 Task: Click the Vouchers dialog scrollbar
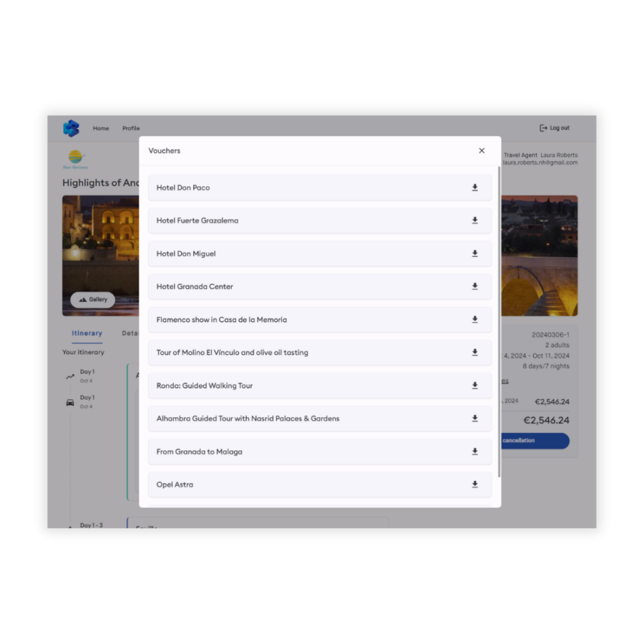(499, 321)
